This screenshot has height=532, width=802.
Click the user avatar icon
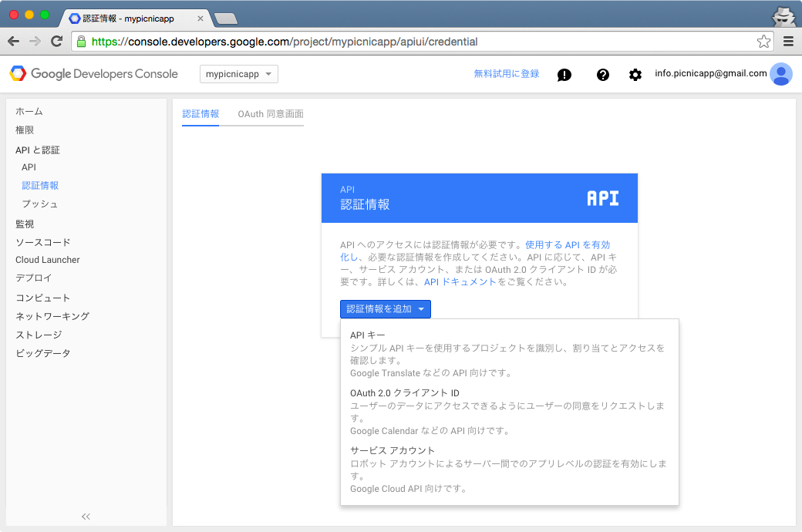point(781,74)
